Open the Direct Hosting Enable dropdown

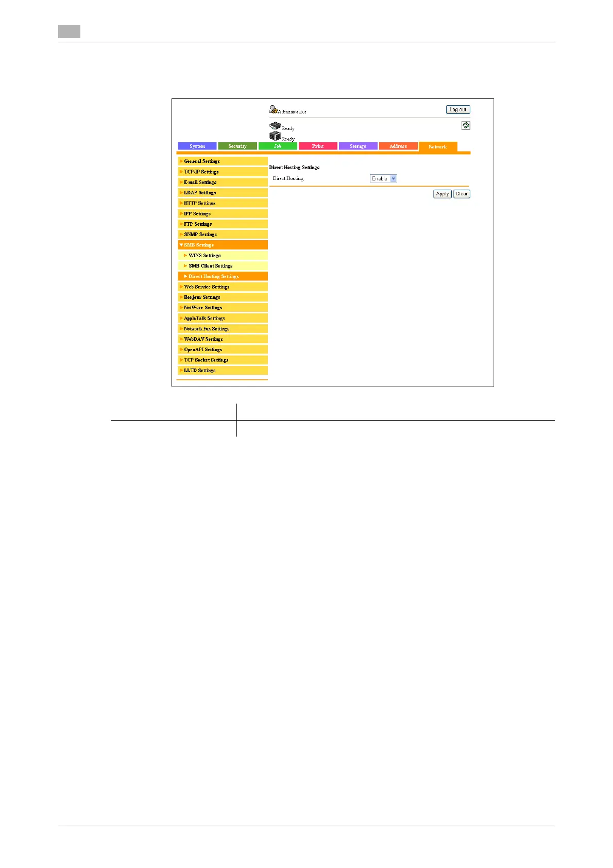click(384, 178)
